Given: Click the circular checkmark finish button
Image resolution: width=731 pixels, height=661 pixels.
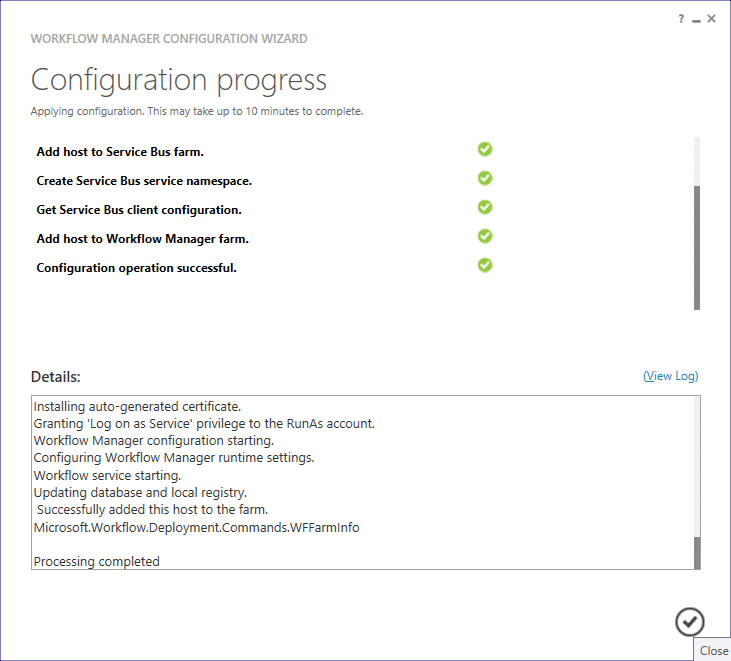Looking at the screenshot, I should click(x=690, y=622).
